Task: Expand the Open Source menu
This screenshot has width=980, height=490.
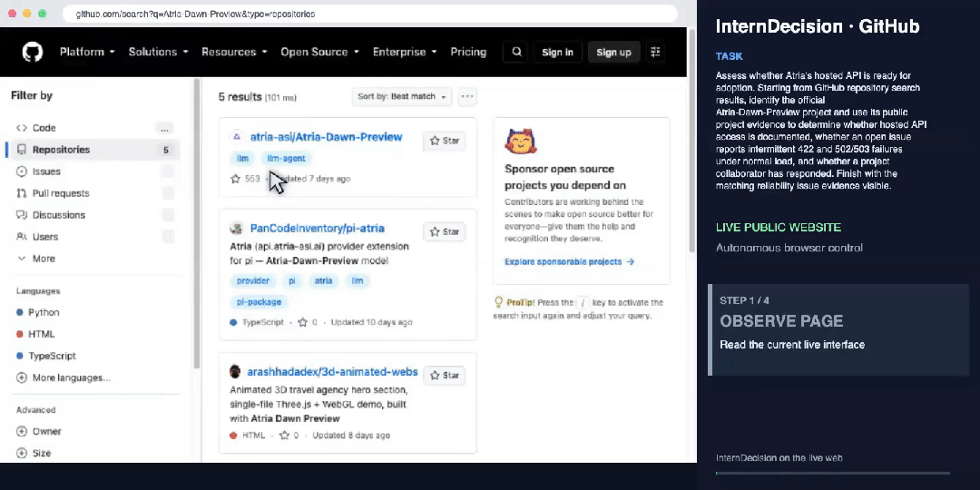Action: (319, 52)
